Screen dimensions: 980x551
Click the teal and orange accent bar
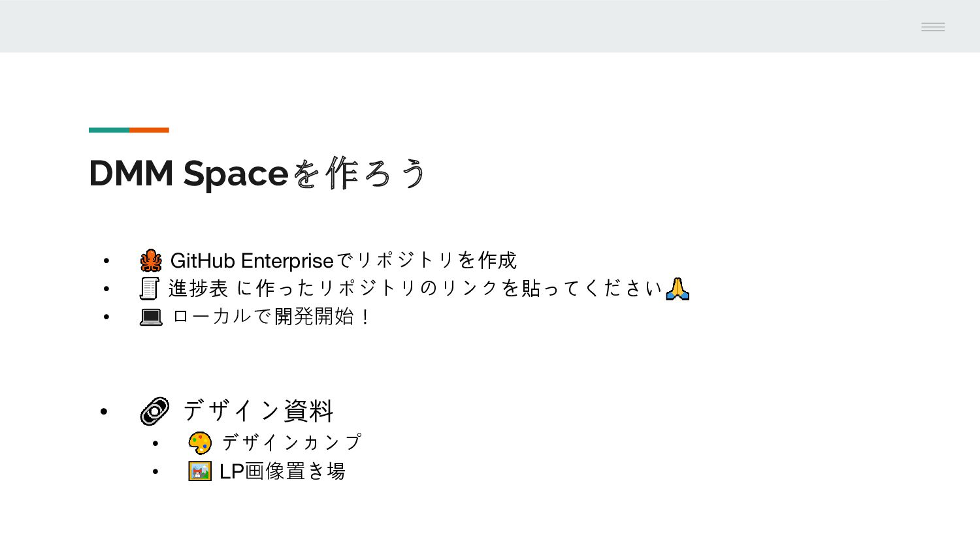[x=129, y=130]
